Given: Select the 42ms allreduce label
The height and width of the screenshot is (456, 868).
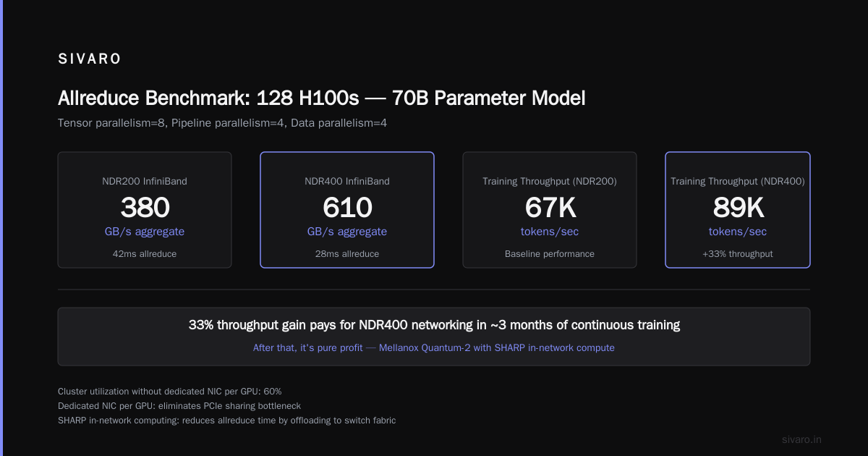Looking at the screenshot, I should click(x=145, y=254).
